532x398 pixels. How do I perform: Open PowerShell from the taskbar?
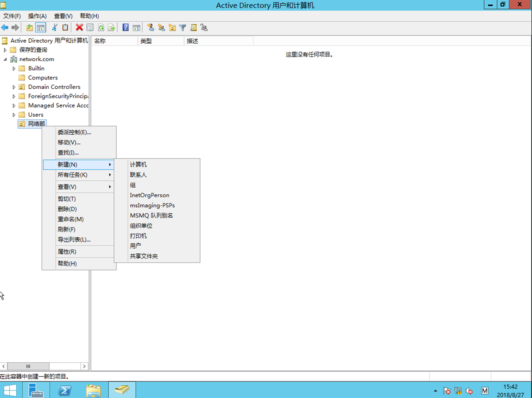[64, 390]
